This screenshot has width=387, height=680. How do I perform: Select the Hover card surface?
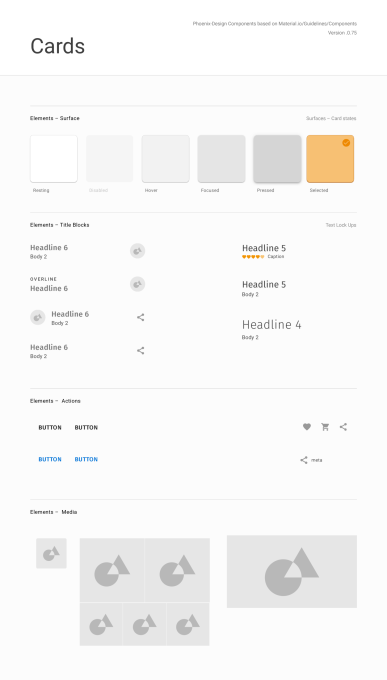tap(166, 159)
